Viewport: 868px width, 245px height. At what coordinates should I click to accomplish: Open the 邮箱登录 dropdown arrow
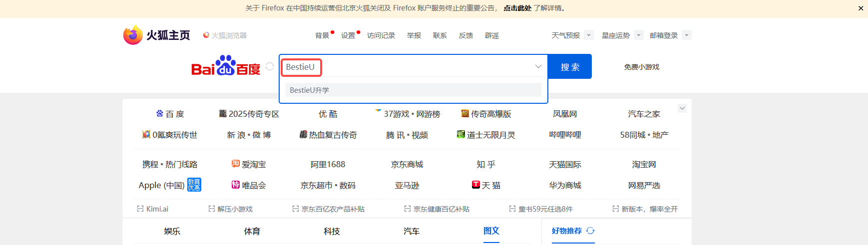pyautogui.click(x=687, y=35)
